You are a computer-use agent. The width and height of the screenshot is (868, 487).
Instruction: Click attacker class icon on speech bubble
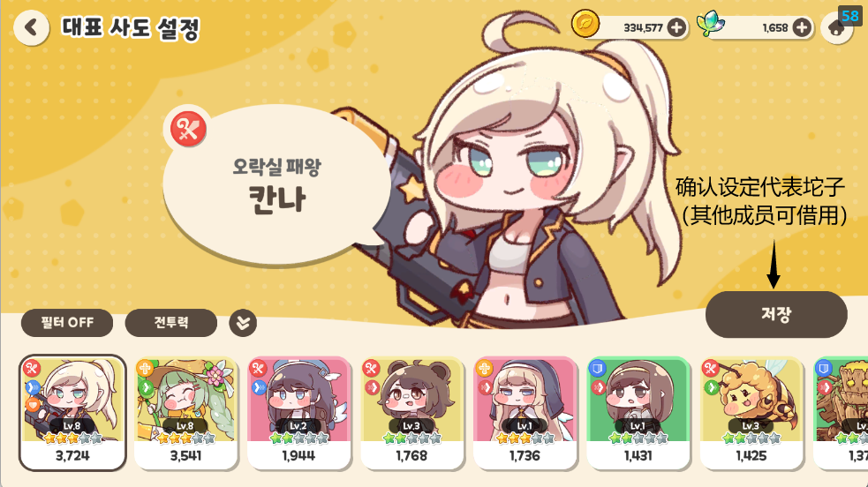(x=188, y=129)
